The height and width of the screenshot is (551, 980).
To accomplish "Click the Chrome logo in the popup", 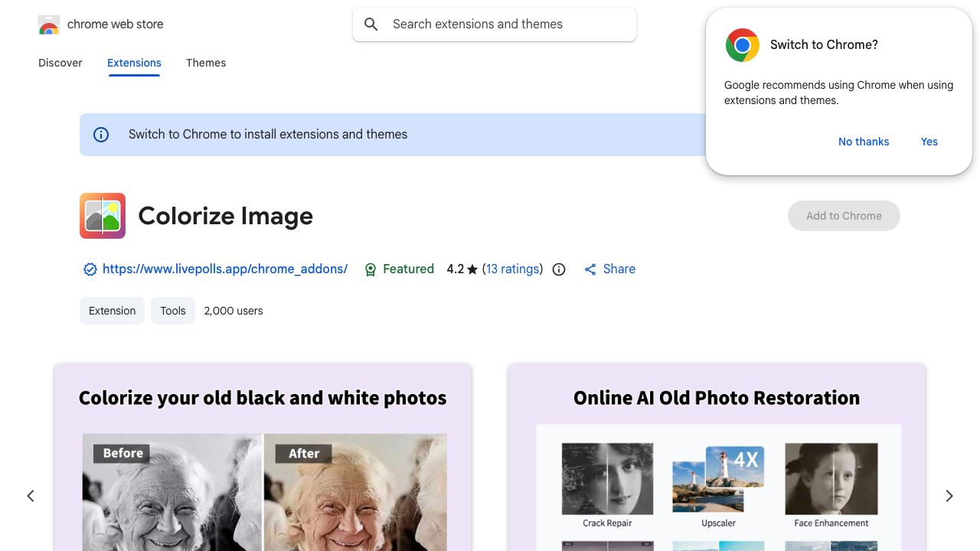I will pyautogui.click(x=743, y=45).
